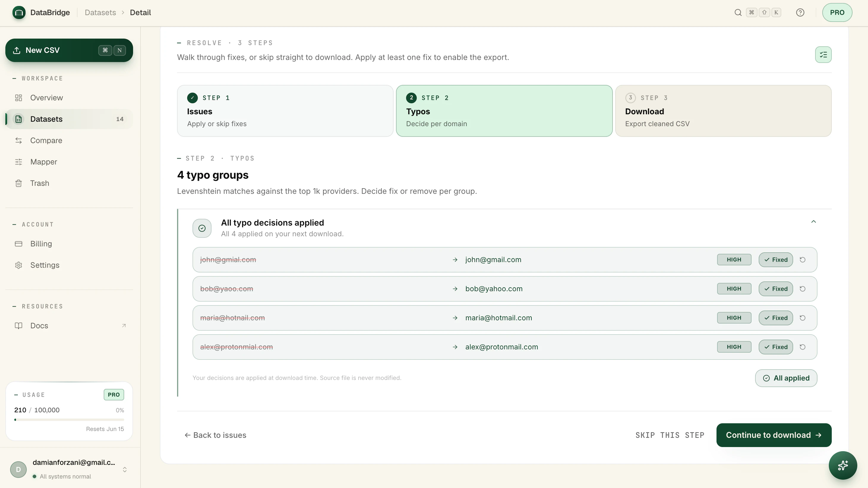Click the D user avatar

18,470
